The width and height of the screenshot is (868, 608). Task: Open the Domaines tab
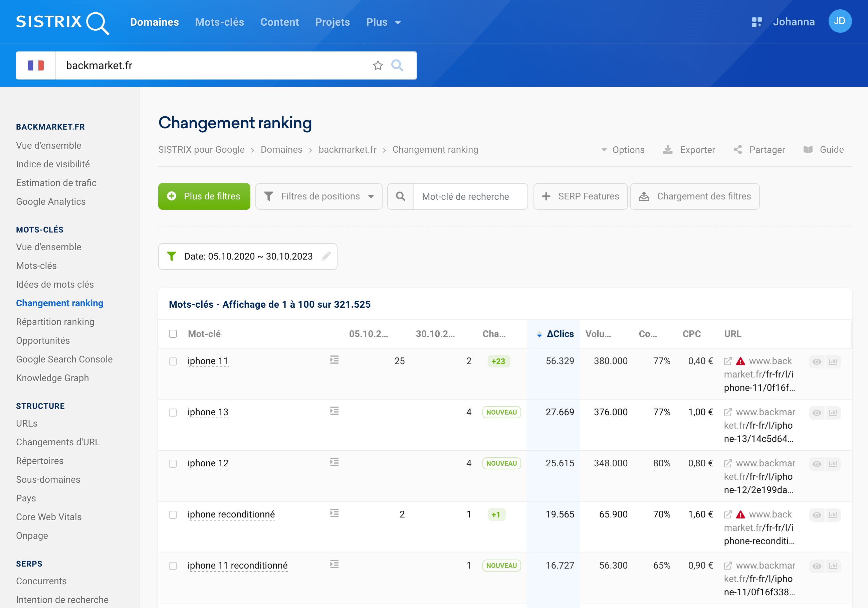pyautogui.click(x=155, y=22)
